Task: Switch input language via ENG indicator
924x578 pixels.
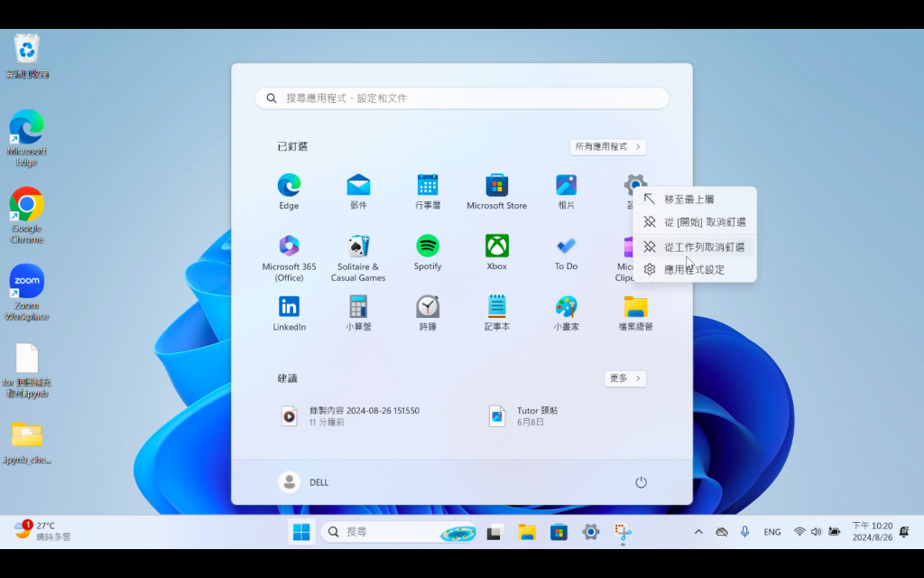Action: coord(772,532)
